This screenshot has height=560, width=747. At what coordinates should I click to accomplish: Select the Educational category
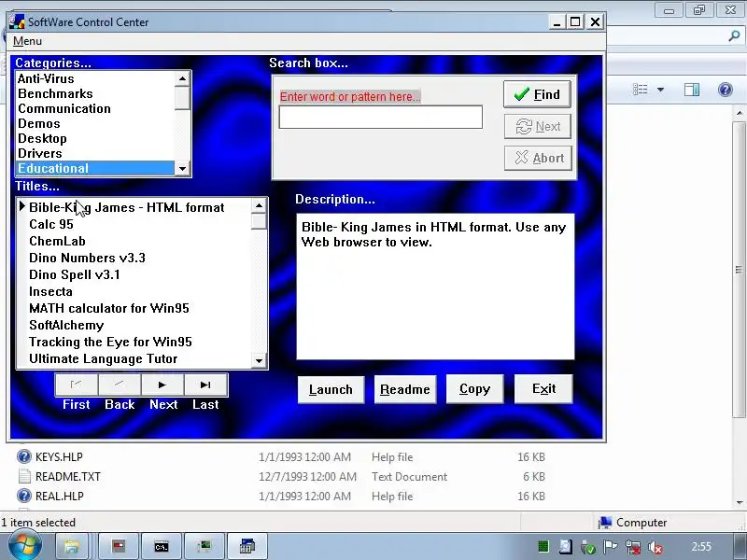95,168
